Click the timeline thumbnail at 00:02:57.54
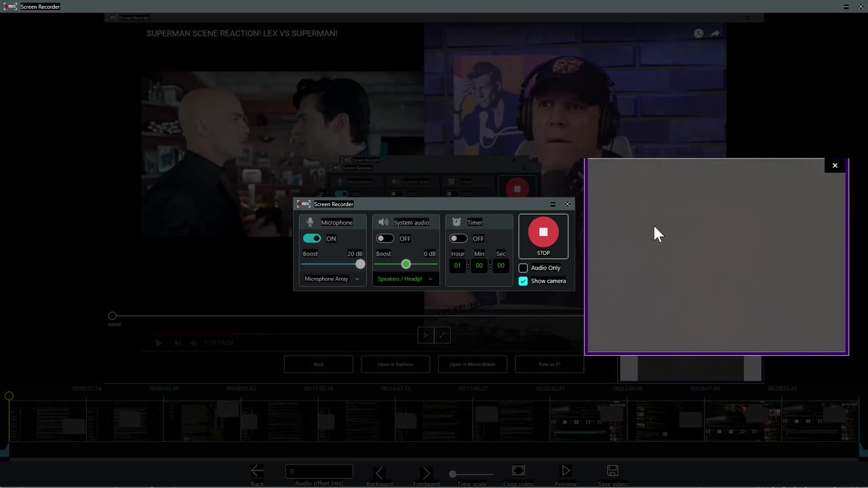The height and width of the screenshot is (488, 868). [125, 420]
